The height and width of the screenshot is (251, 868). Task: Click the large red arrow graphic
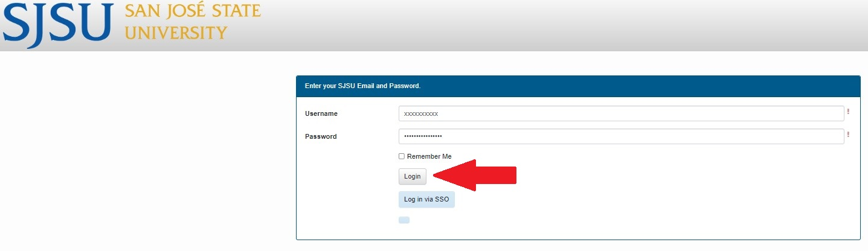coord(474,176)
